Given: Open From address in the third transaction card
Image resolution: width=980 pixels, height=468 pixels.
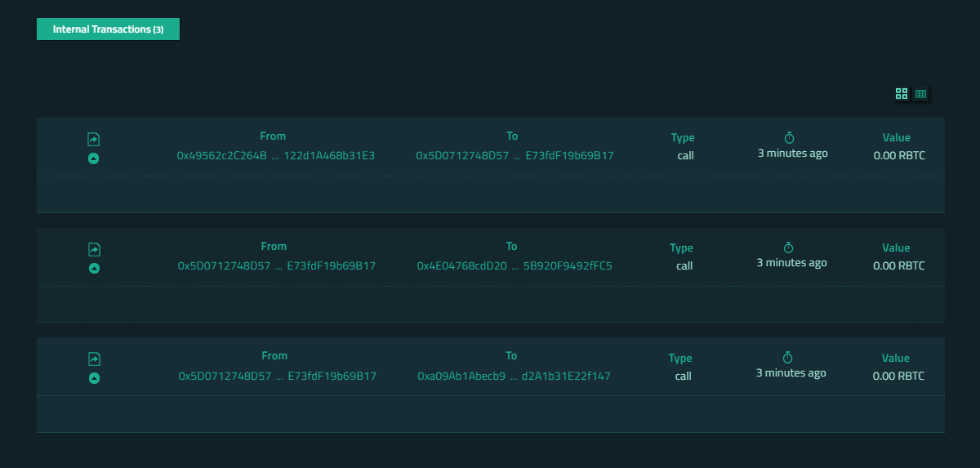Looking at the screenshot, I should coord(278,376).
